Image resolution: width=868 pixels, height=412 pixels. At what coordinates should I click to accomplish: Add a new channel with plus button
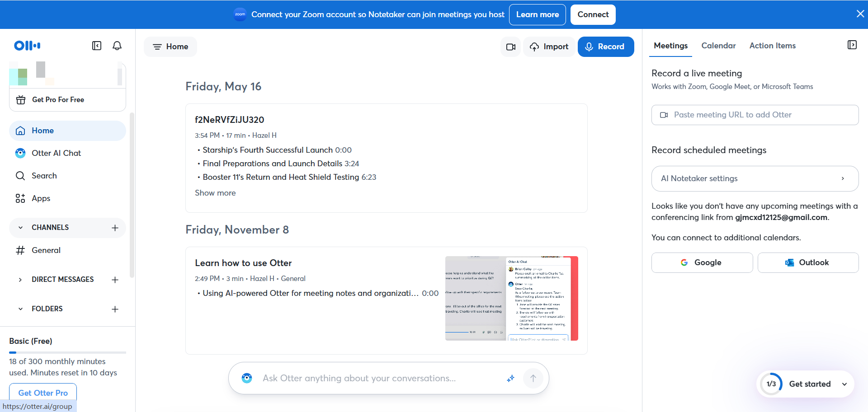[x=115, y=228]
